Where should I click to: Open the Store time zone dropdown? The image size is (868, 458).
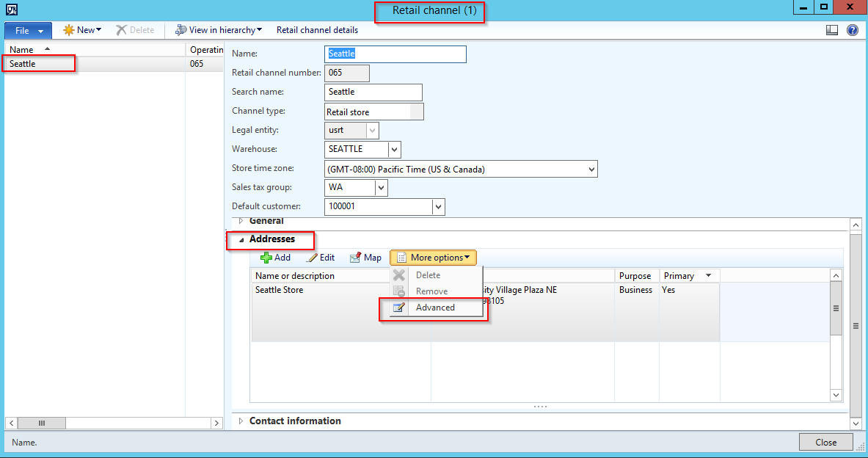click(591, 169)
